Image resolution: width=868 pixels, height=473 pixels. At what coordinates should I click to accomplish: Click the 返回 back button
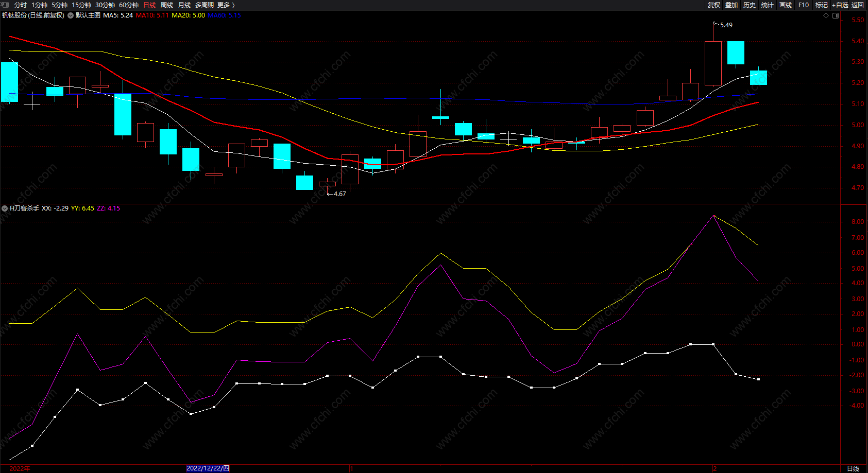pos(858,5)
